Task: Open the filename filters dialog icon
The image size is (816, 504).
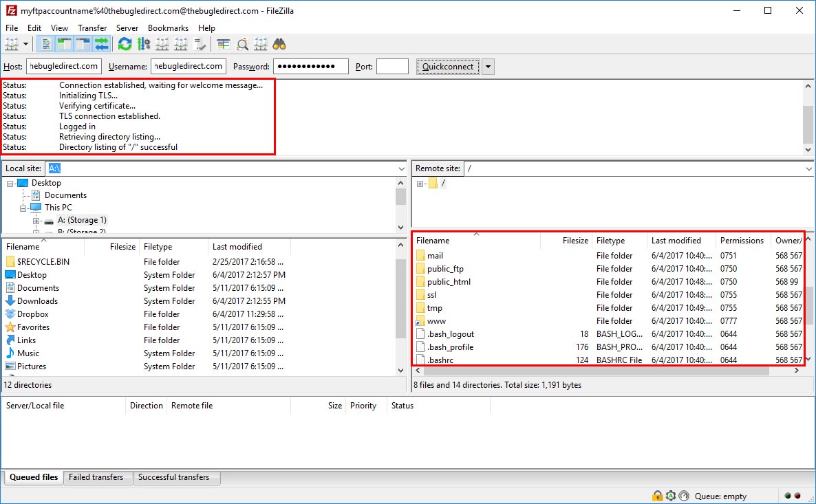Action: point(224,45)
